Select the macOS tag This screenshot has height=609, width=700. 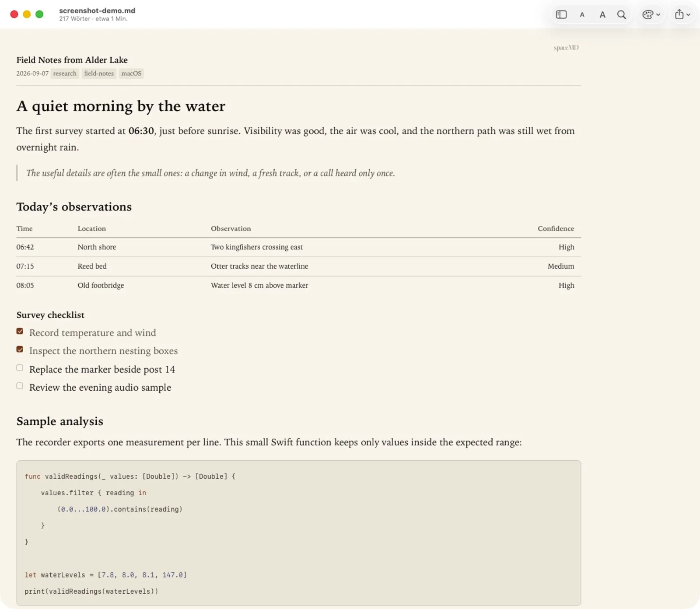[131, 73]
